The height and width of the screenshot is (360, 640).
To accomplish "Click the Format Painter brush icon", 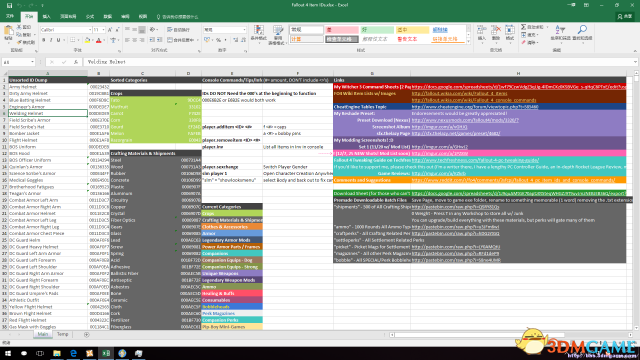I will (x=19, y=42).
